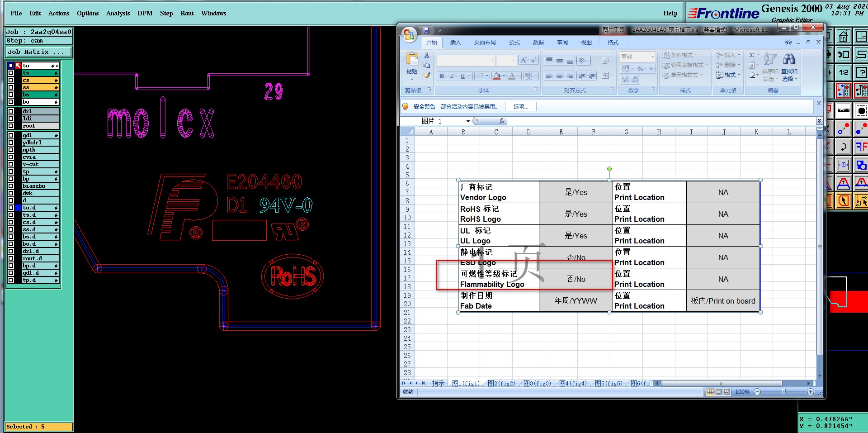Click the AutoSum sigma icon
Screen dimensions: 868x433
(751, 55)
